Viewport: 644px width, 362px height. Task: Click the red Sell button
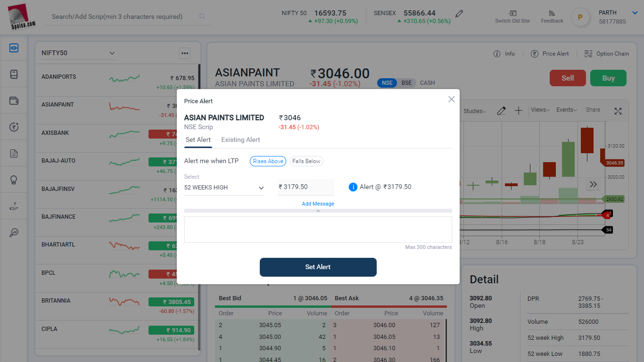click(568, 78)
